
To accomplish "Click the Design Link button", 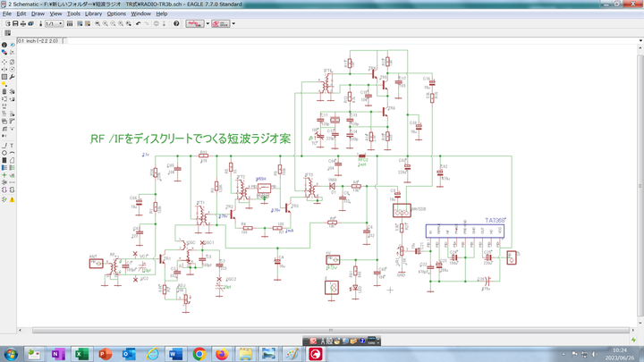I will pyautogui.click(x=194, y=23).
